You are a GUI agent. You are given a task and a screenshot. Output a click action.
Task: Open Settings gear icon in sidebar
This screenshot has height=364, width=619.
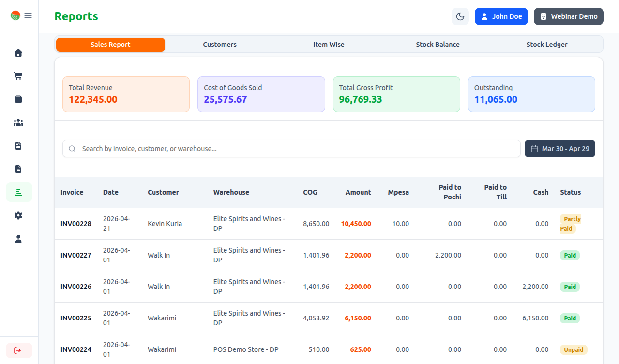tap(18, 215)
